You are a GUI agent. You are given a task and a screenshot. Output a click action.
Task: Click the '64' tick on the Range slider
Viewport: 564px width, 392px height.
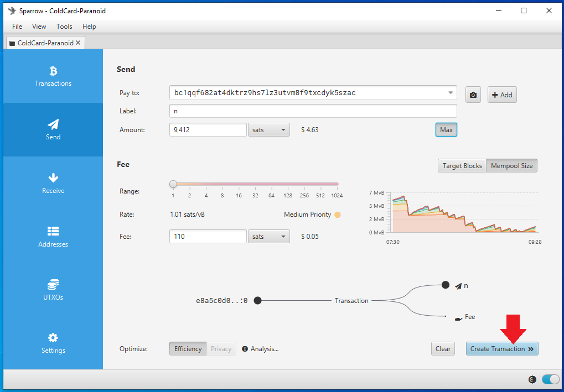[x=272, y=196]
